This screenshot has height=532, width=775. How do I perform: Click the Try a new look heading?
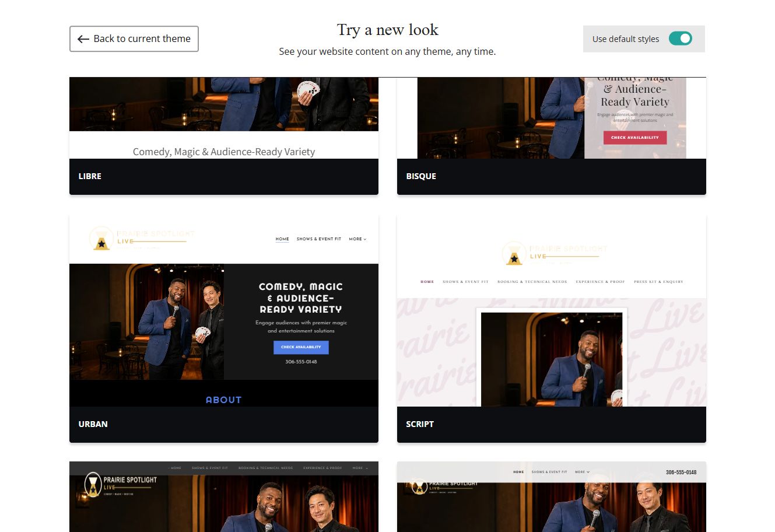pyautogui.click(x=387, y=30)
